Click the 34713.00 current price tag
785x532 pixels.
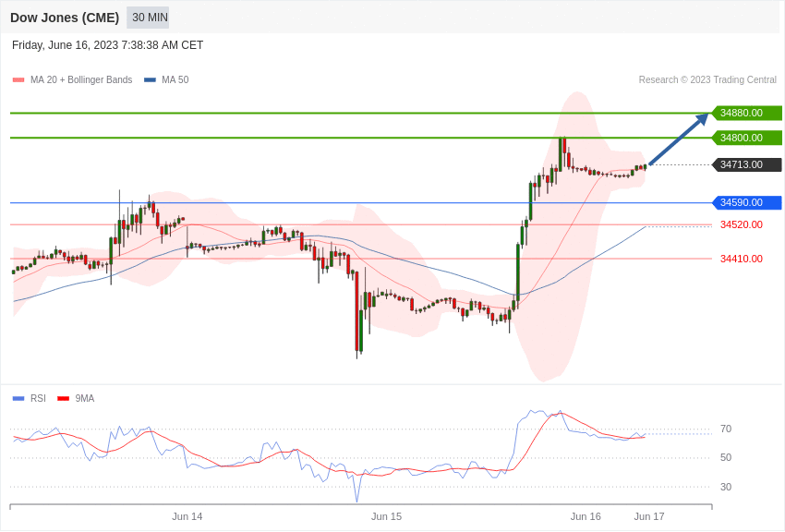click(746, 164)
